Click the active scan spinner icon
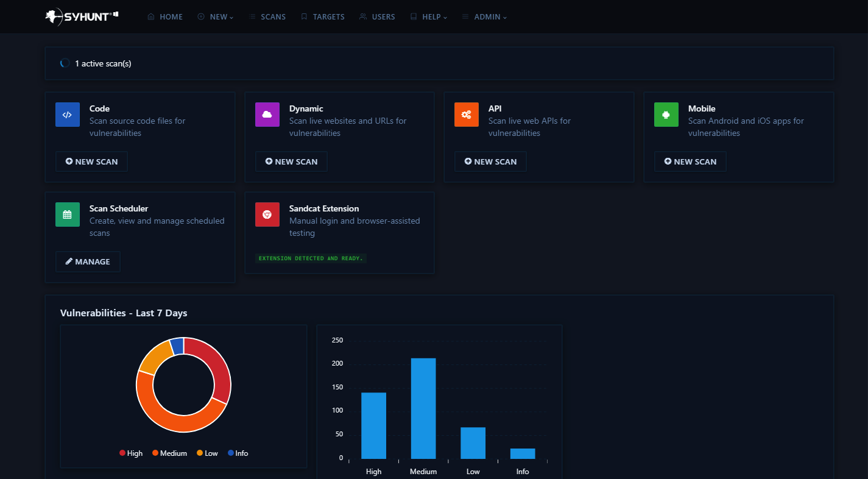 click(x=65, y=63)
